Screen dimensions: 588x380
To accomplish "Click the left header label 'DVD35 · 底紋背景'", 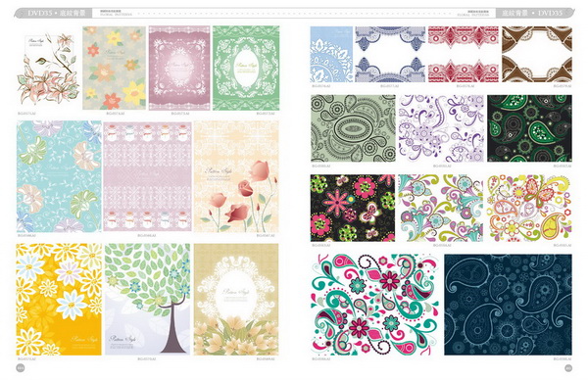I will coord(56,13).
